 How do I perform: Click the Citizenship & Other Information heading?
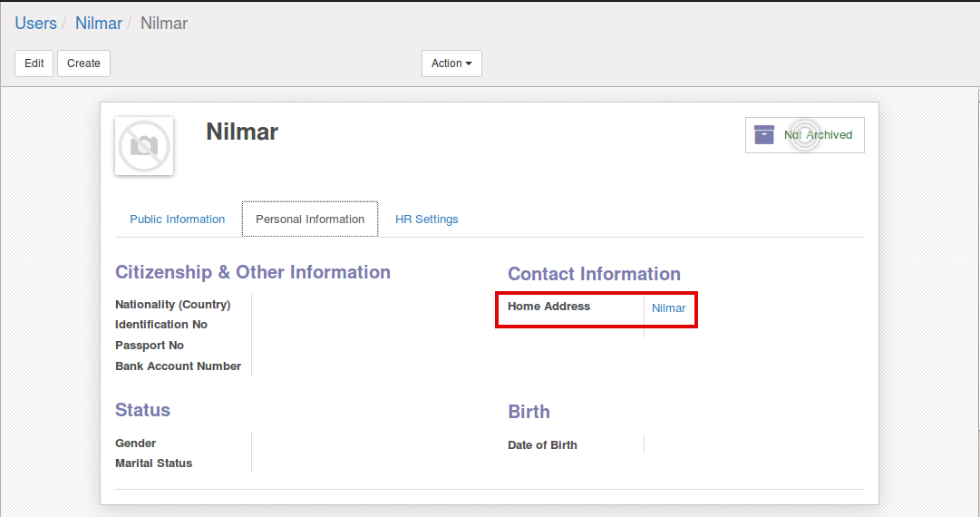tap(253, 272)
